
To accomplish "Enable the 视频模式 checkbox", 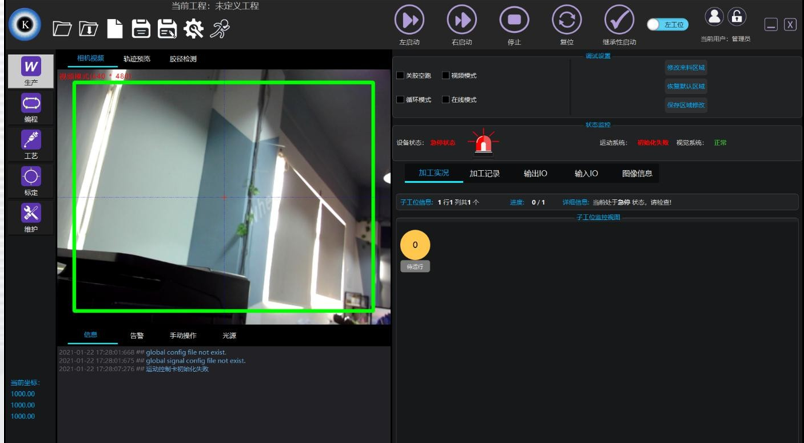I will coord(446,75).
